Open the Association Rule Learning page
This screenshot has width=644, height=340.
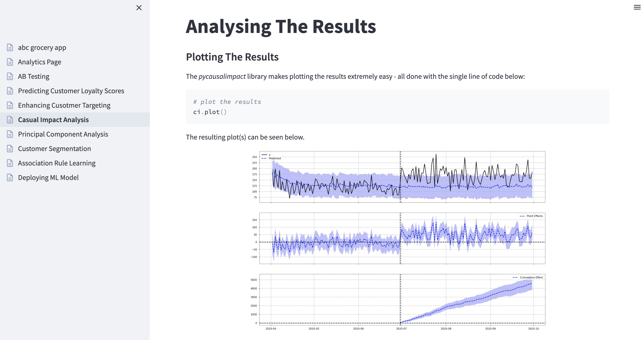(56, 163)
